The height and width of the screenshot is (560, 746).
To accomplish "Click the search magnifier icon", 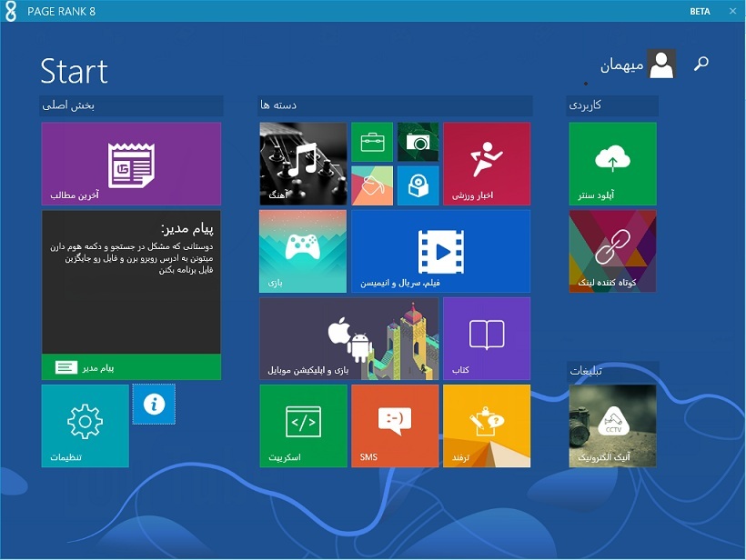I will click(x=701, y=64).
